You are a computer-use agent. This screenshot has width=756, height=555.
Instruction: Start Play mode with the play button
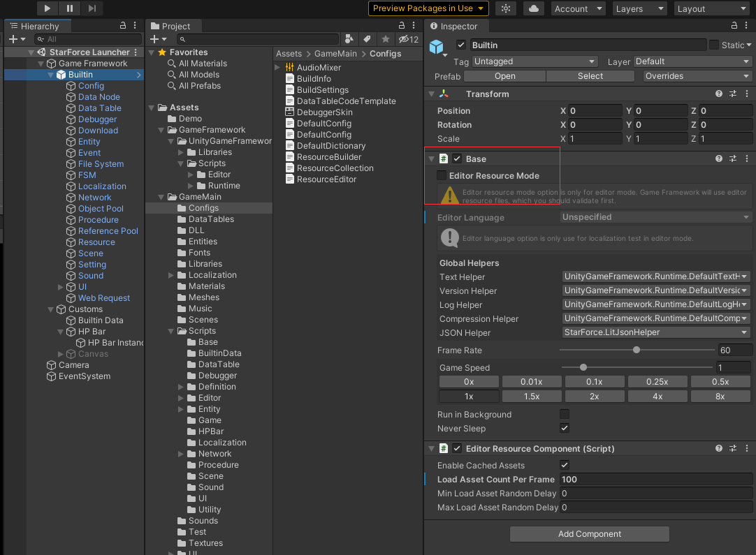(47, 8)
